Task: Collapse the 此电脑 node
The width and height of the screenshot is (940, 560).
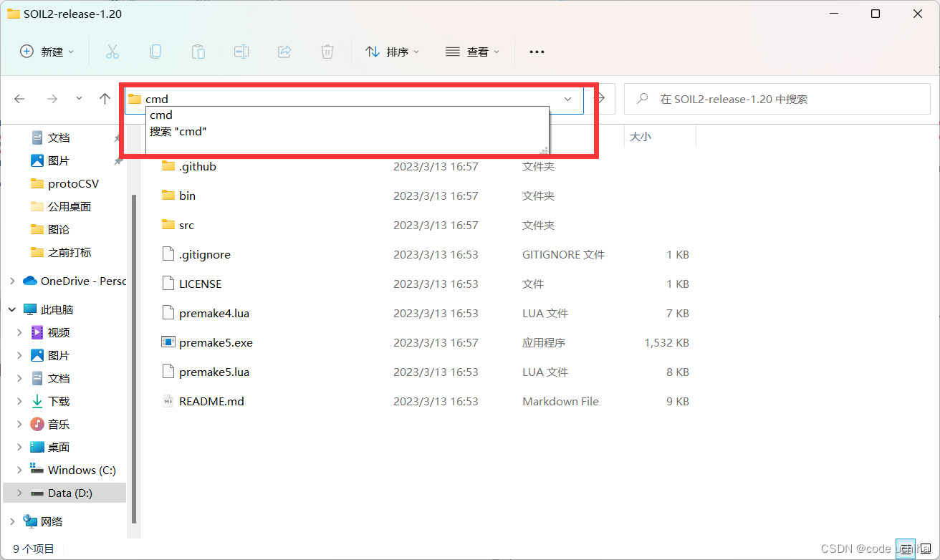Action: 12,309
